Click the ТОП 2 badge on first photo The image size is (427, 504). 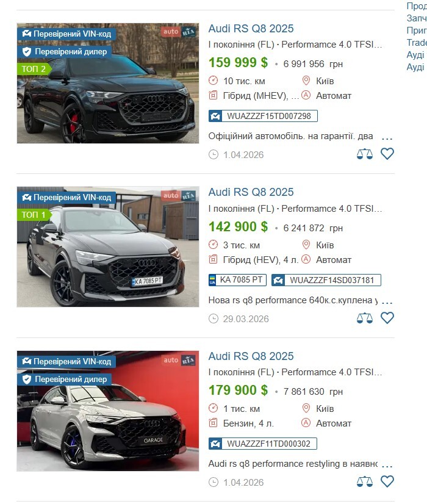34,69
